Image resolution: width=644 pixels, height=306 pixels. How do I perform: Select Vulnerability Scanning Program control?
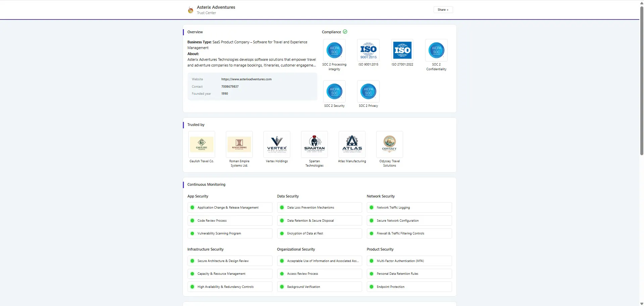[x=230, y=233]
